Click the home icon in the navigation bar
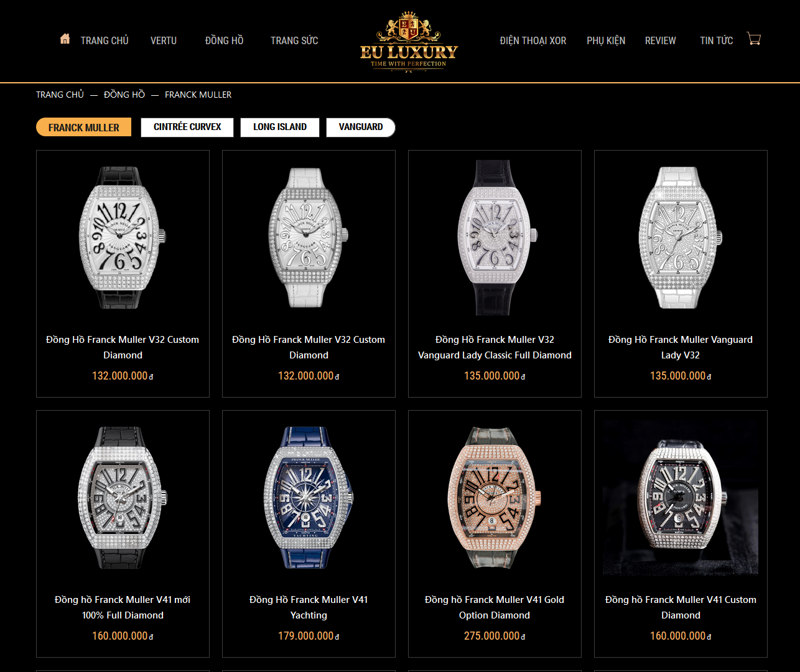This screenshot has width=800, height=672. (65, 39)
